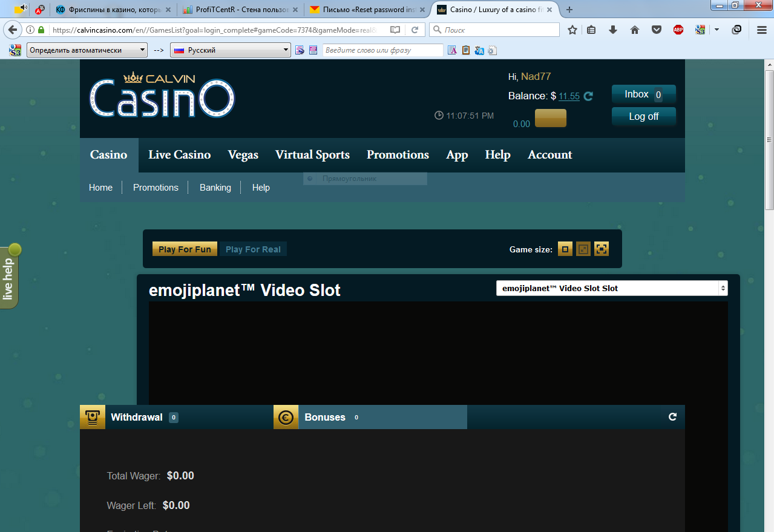The width and height of the screenshot is (774, 532).
Task: Refresh the account balance
Action: click(x=588, y=96)
